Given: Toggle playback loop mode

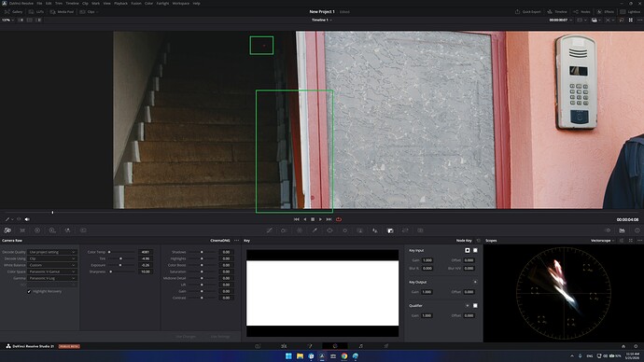Looking at the screenshot, I should 339,219.
